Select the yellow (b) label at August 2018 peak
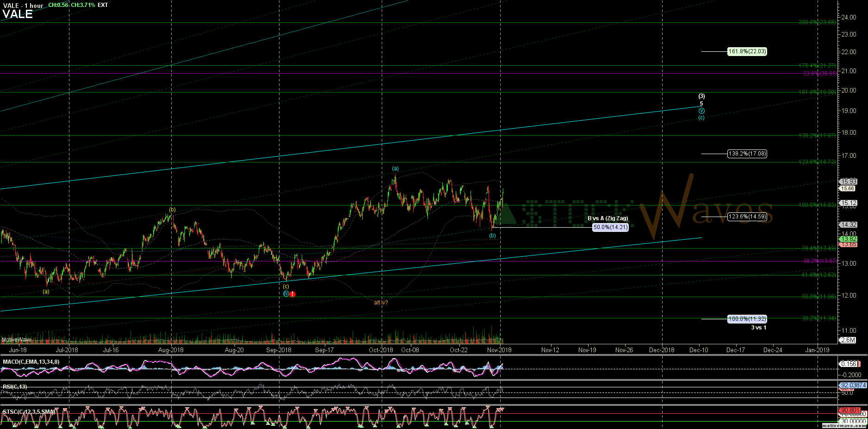This screenshot has height=429, width=868. (x=172, y=210)
